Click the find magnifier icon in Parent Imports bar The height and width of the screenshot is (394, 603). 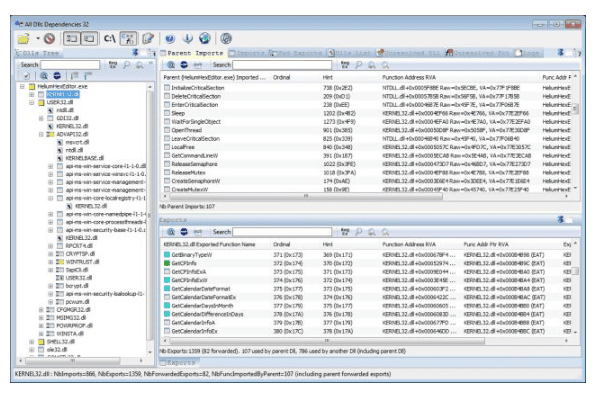point(358,65)
